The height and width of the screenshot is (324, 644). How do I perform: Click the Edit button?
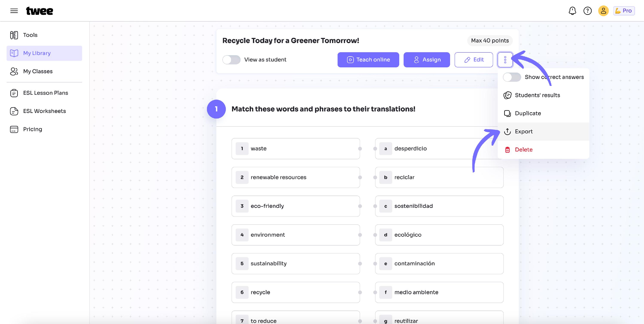(474, 60)
